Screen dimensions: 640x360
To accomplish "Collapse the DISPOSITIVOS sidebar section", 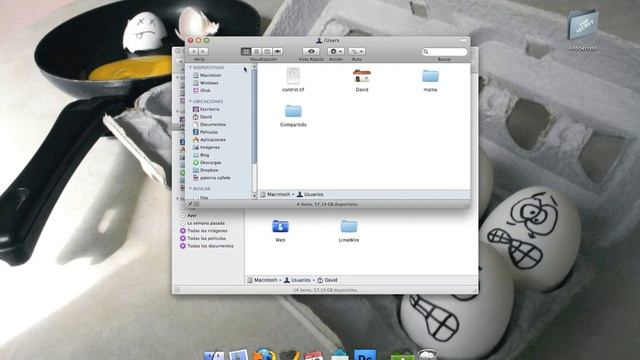I will pyautogui.click(x=190, y=67).
